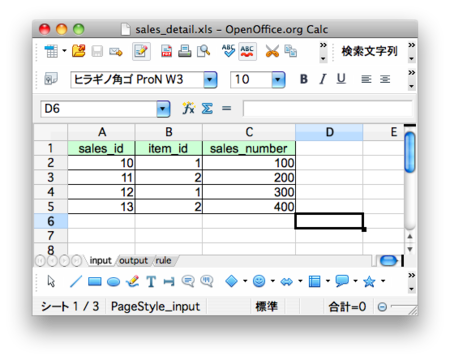Select the Freeform Line pencil tool
Image resolution: width=450 pixels, height=360 pixels.
pos(132,282)
